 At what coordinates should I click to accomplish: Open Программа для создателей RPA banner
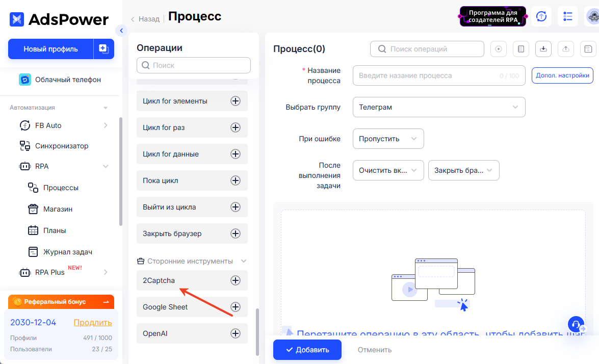[x=493, y=16]
